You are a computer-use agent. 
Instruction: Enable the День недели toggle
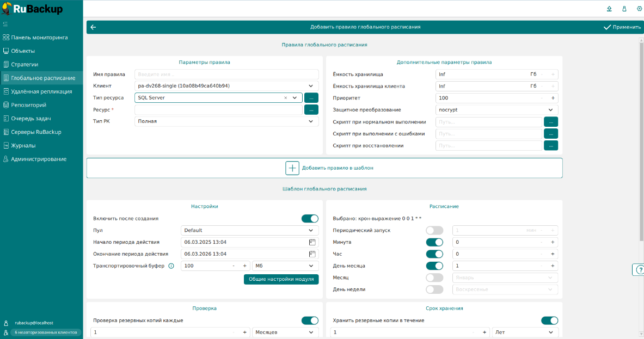(x=434, y=289)
